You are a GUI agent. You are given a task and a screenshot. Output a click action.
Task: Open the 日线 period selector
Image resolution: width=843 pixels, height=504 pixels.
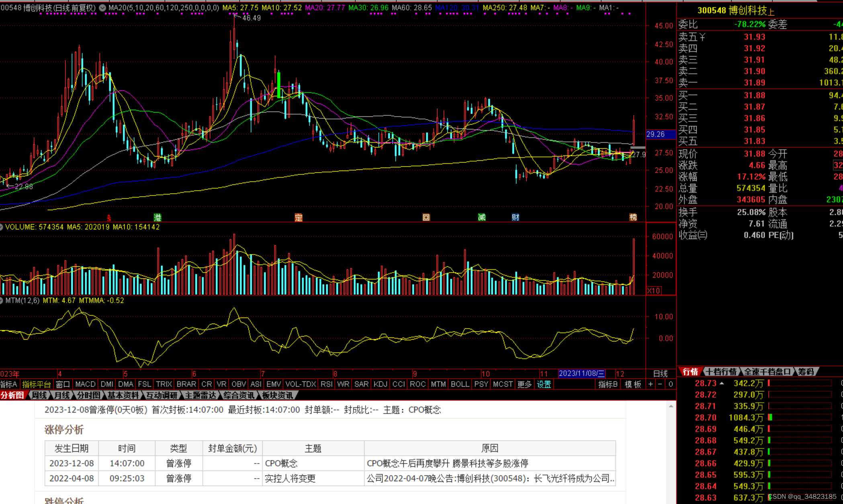coord(660,373)
